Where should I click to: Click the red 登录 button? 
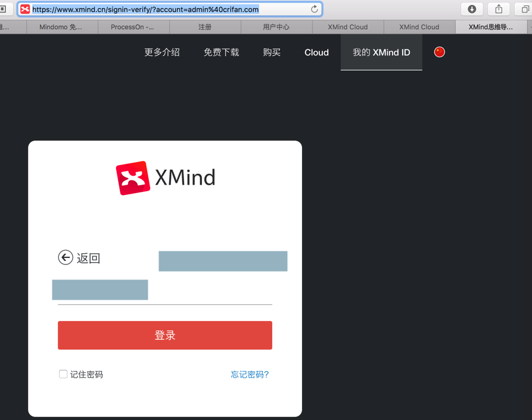[x=165, y=335]
